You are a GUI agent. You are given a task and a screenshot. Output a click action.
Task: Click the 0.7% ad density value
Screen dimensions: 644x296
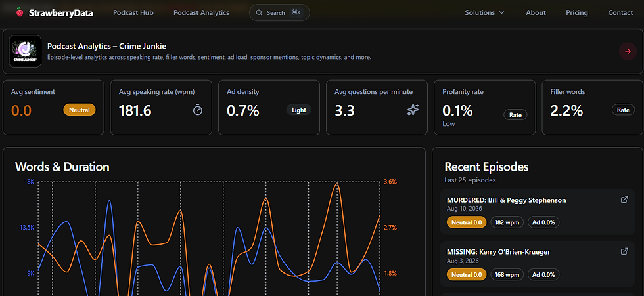pyautogui.click(x=242, y=110)
